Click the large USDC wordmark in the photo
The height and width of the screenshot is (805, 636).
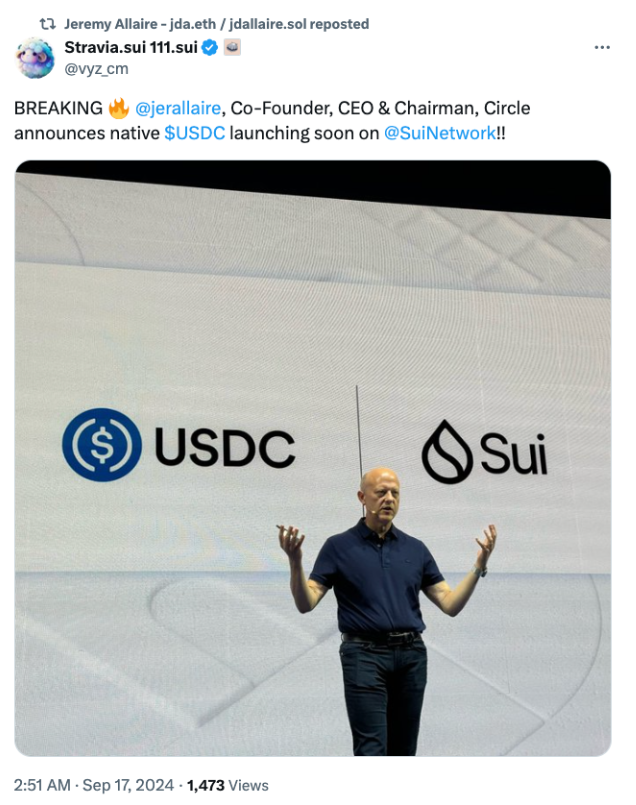pos(225,448)
